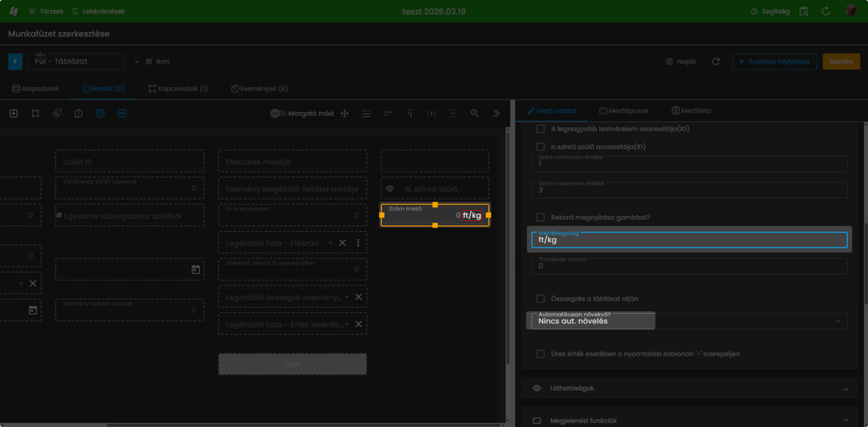Image resolution: width=868 pixels, height=427 pixels.
Task: Clear the Legördülő összegző esemény dropdown
Action: click(359, 297)
